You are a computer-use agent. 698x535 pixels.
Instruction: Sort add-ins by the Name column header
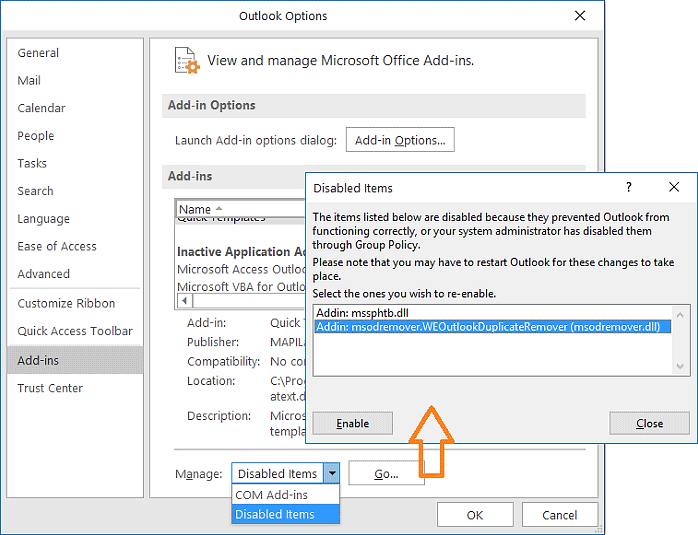[x=240, y=209]
